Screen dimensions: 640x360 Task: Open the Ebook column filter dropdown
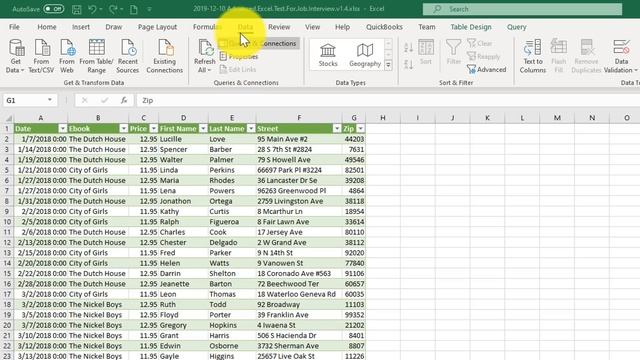tap(123, 129)
